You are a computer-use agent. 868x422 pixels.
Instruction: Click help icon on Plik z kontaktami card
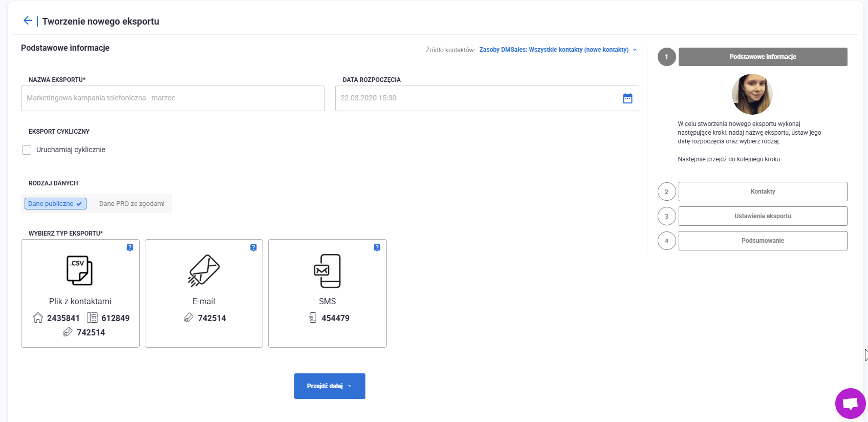click(130, 248)
